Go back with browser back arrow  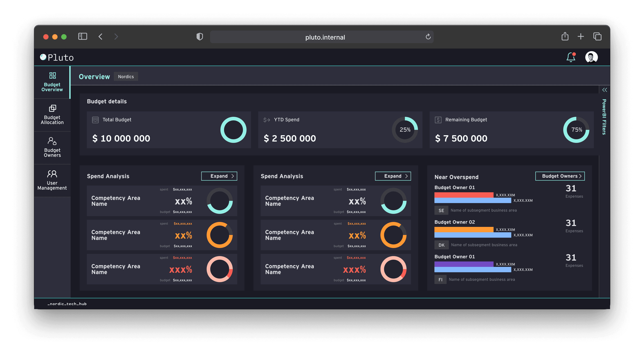(101, 37)
